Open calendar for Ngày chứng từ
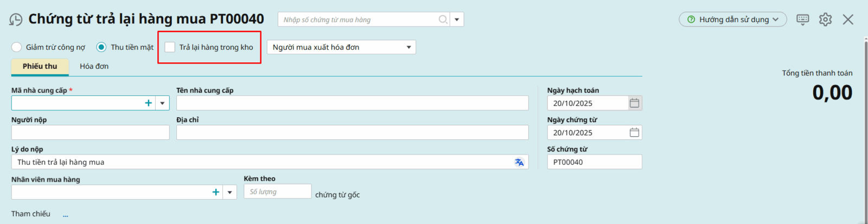The height and width of the screenshot is (224, 868). (634, 132)
